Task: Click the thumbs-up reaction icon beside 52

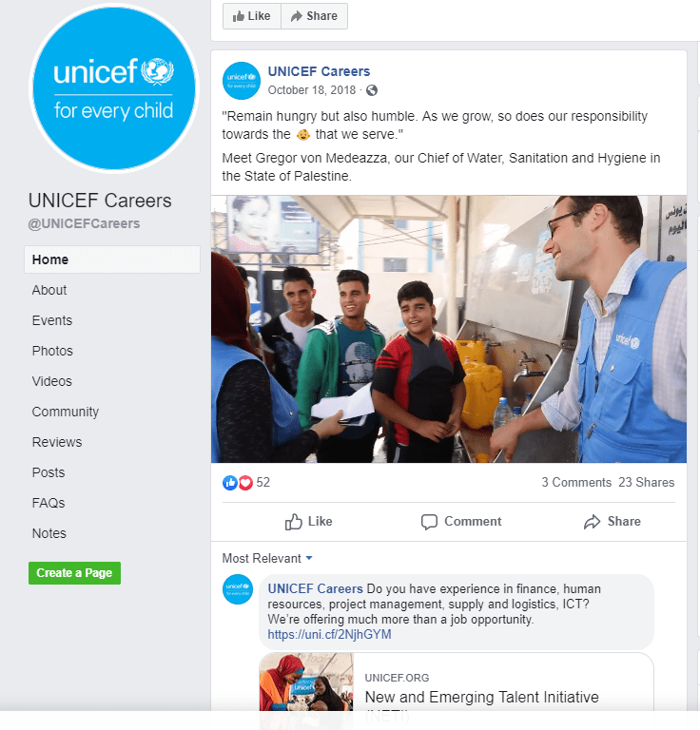Action: [230, 483]
